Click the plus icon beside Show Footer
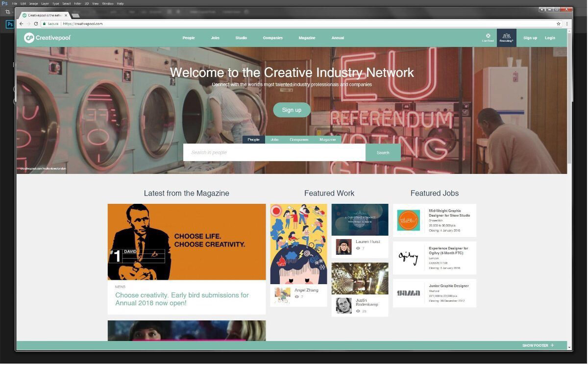This screenshot has height=365, width=588. click(552, 345)
